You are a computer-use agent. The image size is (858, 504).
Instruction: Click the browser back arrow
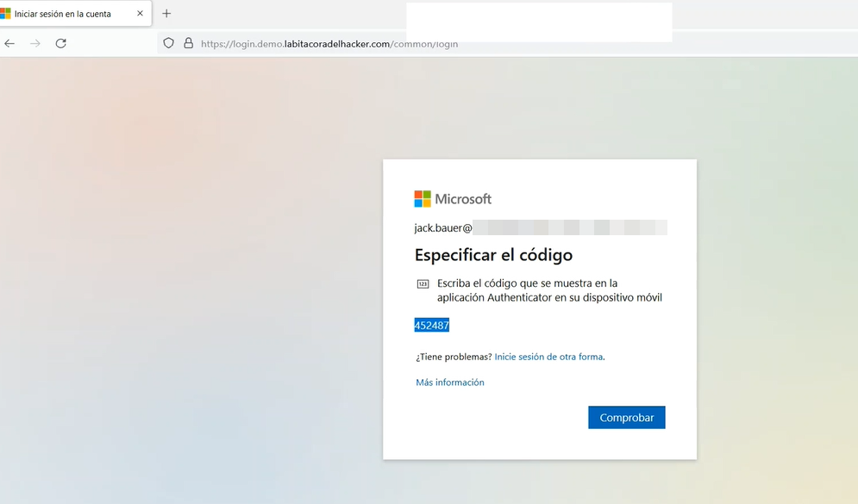coord(9,43)
